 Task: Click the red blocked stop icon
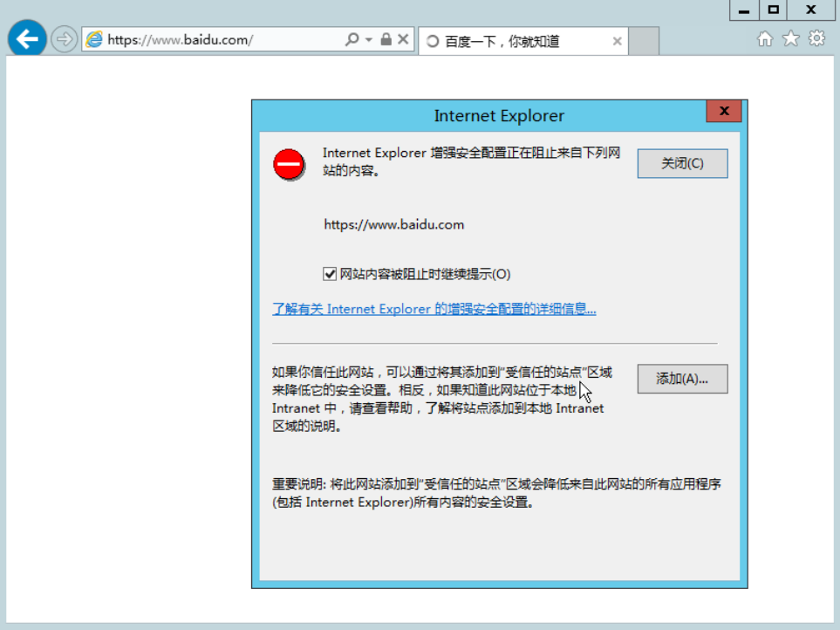point(290,164)
